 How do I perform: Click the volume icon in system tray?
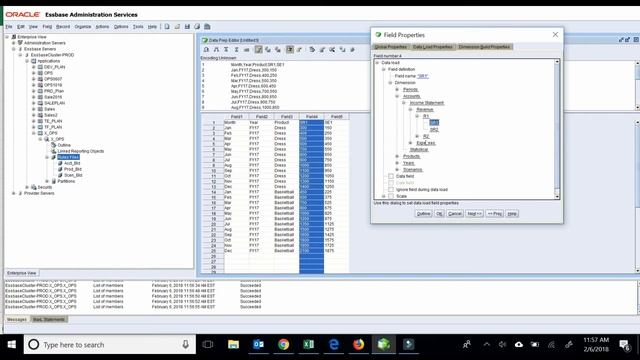tap(502, 345)
